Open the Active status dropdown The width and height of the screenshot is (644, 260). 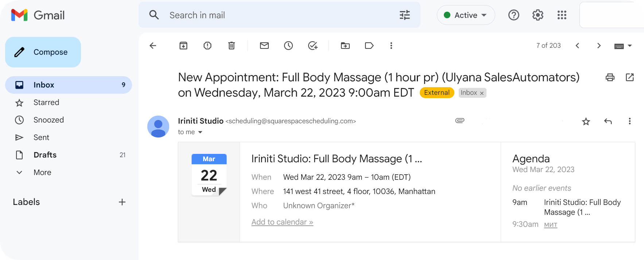[466, 15]
